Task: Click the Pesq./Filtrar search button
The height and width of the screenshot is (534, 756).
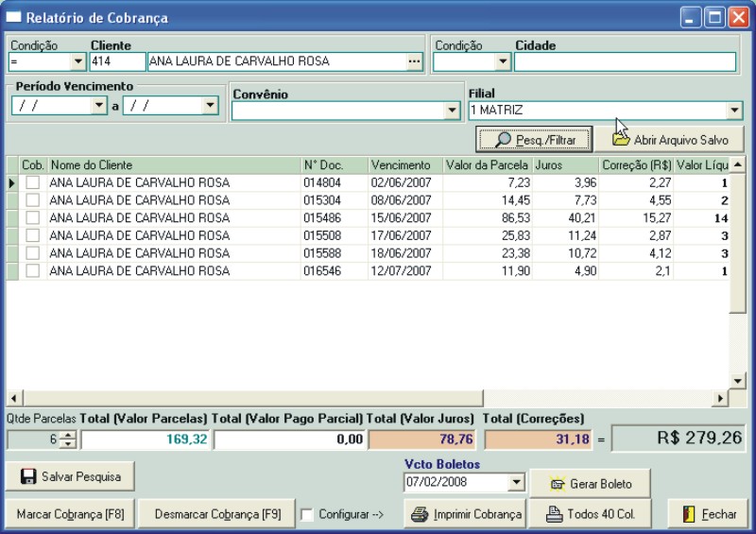Action: click(534, 140)
